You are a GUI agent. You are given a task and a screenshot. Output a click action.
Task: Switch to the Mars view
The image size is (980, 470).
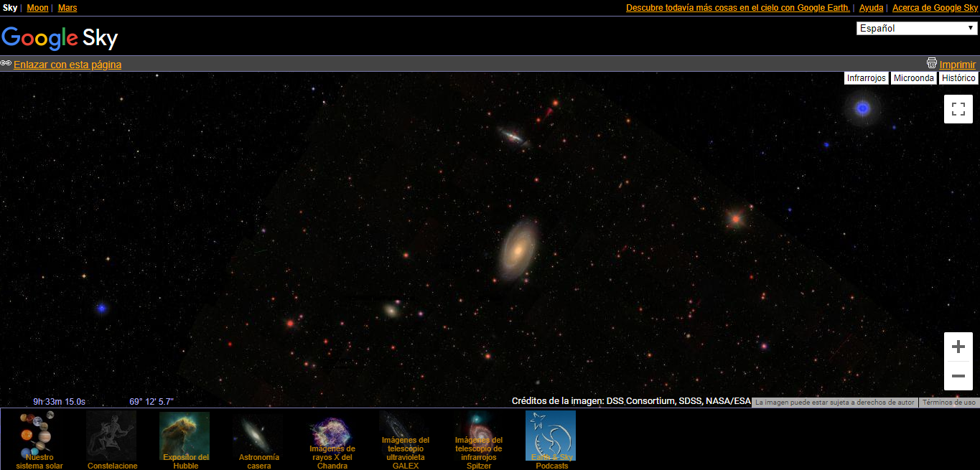click(x=67, y=8)
